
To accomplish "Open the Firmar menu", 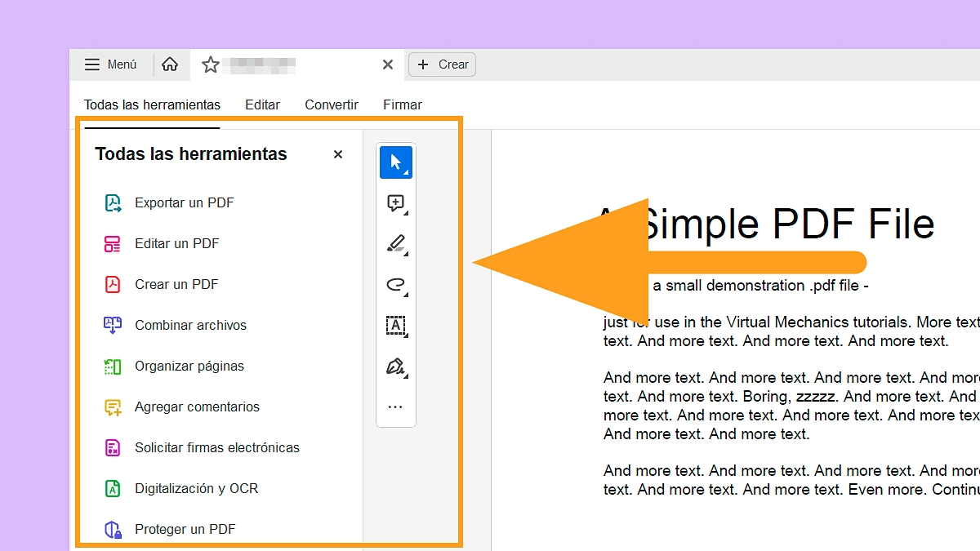I will tap(402, 104).
